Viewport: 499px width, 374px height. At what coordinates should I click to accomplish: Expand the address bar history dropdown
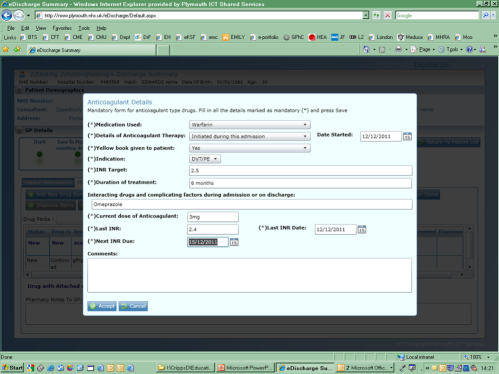366,15
